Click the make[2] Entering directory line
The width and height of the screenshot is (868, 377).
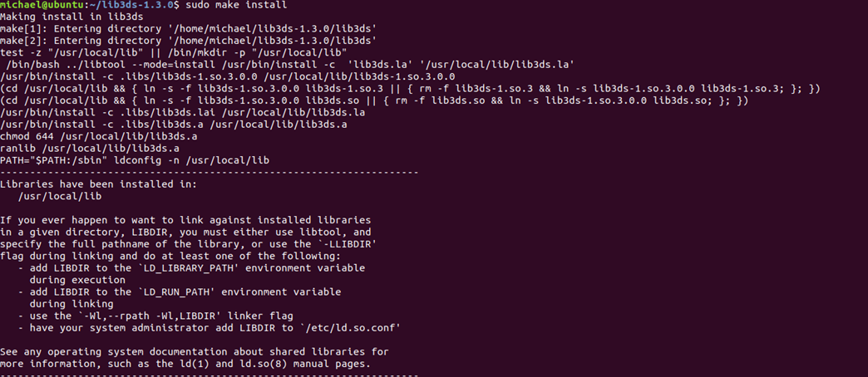[188, 41]
